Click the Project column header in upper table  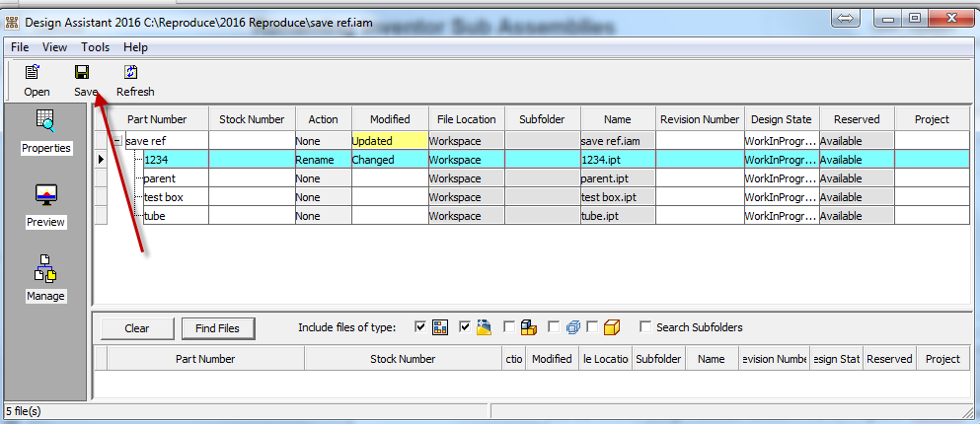932,119
